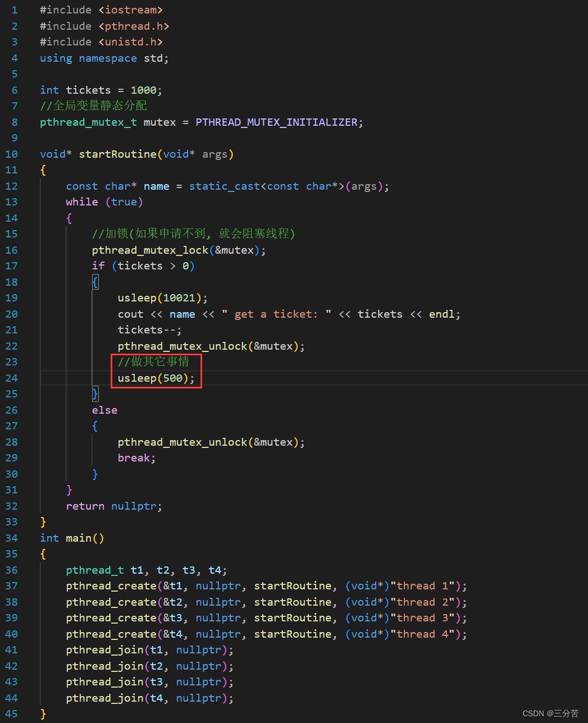
Task: Click the comment '//做其它事情'
Action: coord(153,361)
